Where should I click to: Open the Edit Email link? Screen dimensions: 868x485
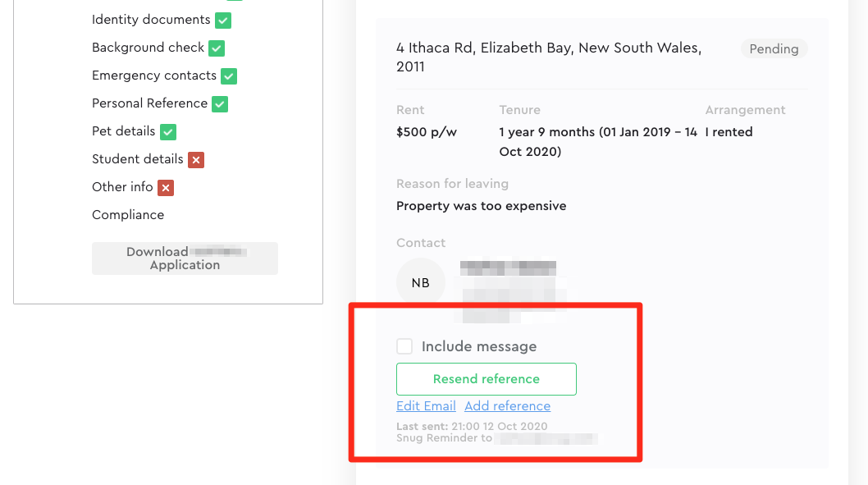(x=426, y=406)
